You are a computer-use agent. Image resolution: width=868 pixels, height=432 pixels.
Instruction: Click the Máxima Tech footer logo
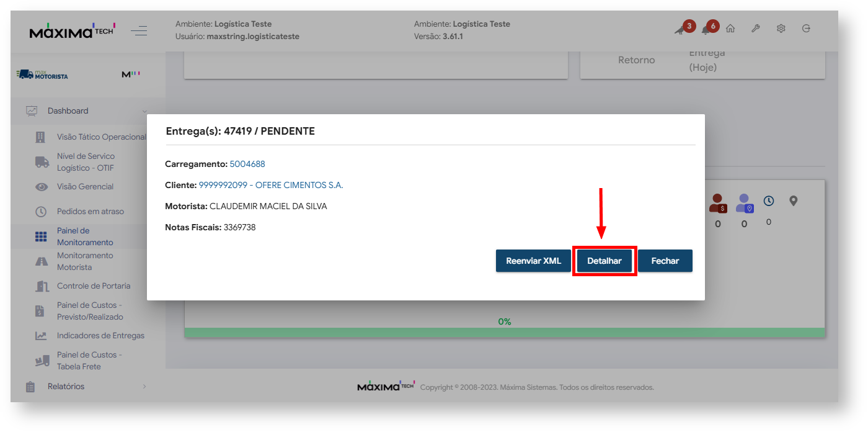click(386, 386)
